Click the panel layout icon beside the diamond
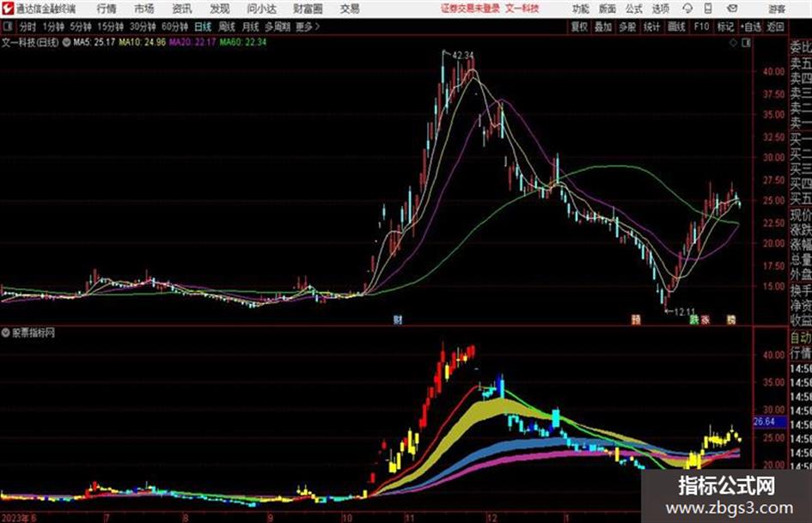 pos(746,43)
